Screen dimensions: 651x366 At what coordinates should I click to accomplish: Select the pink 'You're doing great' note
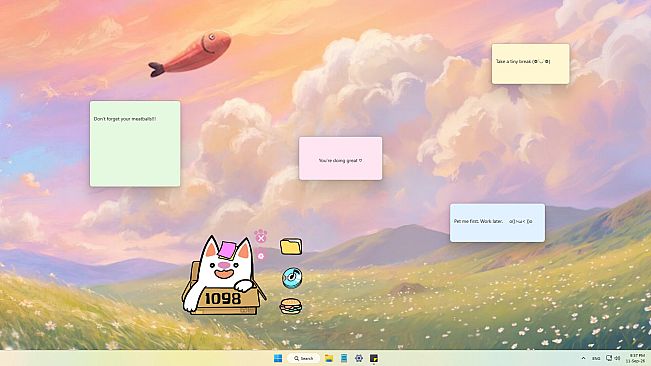tap(340, 159)
